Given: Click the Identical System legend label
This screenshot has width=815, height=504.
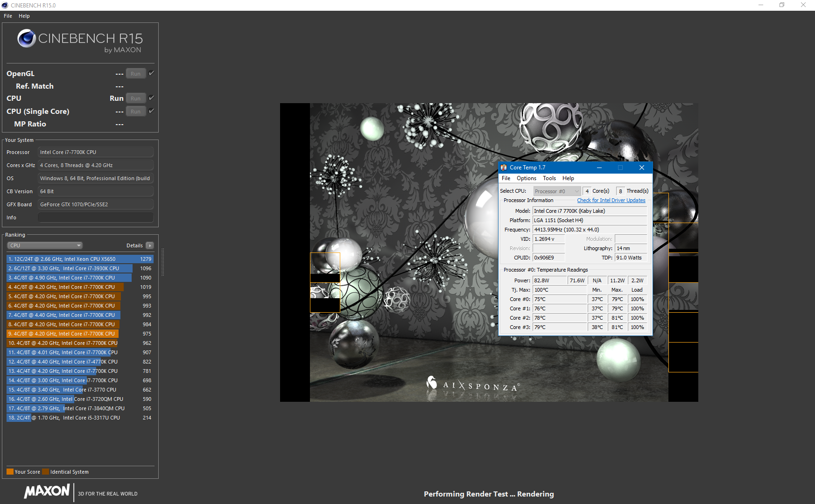Looking at the screenshot, I should pyautogui.click(x=70, y=472).
